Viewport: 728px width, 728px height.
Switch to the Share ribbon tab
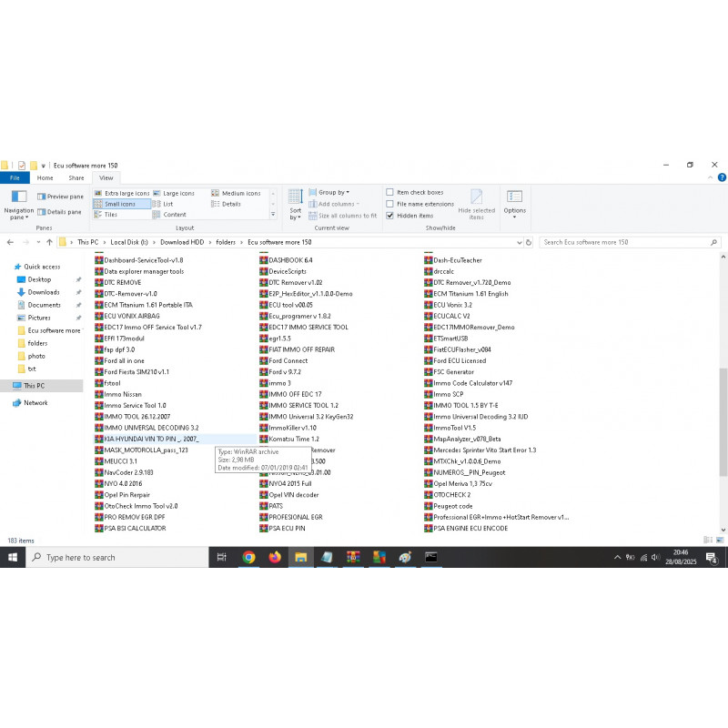tap(76, 177)
